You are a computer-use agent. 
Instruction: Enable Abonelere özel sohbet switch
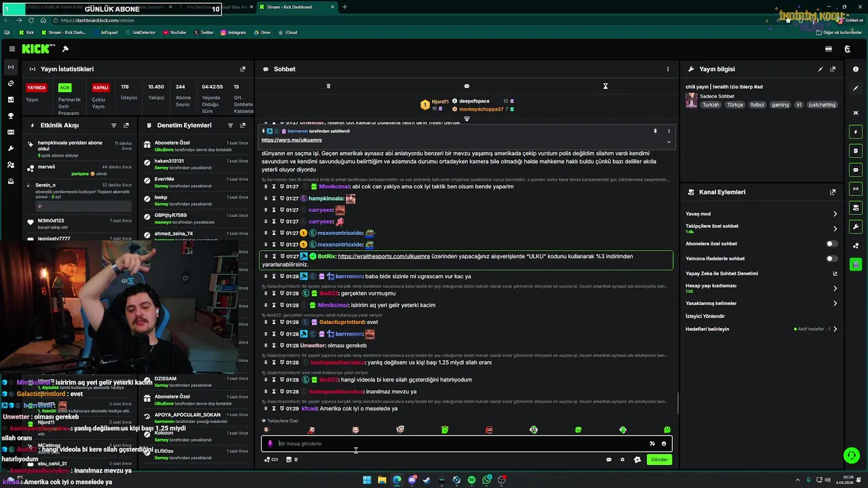(831, 243)
